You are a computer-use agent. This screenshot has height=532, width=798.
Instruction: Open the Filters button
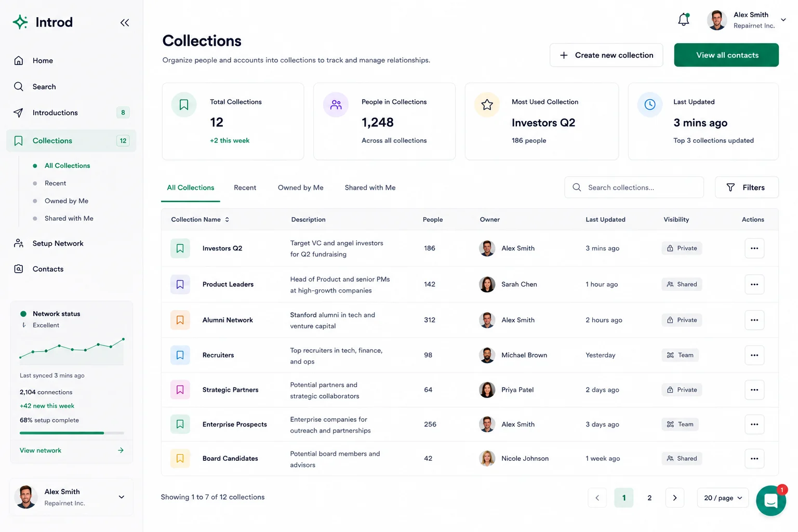coord(747,188)
